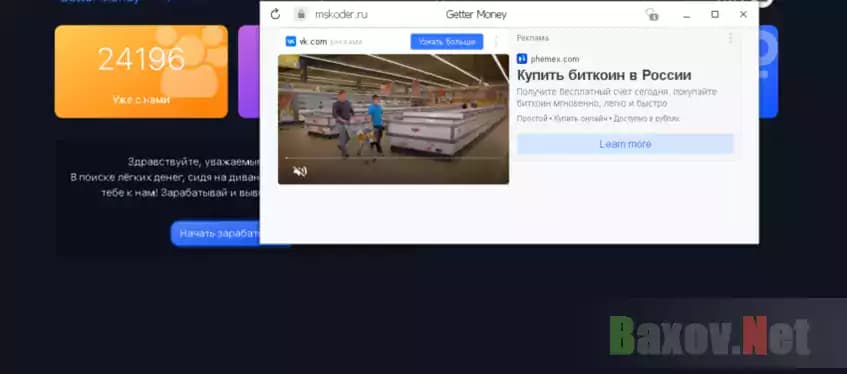The height and width of the screenshot is (374, 847).
Task: Click the 'Learn more' button in the phemex ad
Action: tap(625, 144)
